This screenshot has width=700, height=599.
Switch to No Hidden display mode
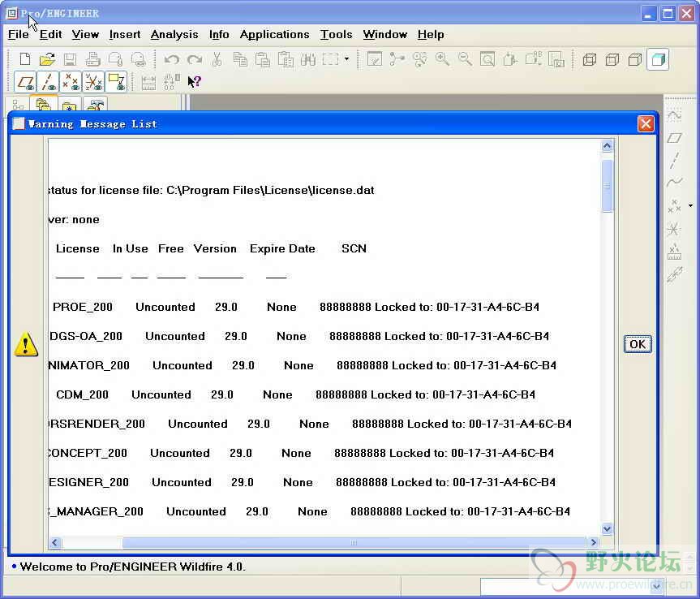[x=635, y=59]
